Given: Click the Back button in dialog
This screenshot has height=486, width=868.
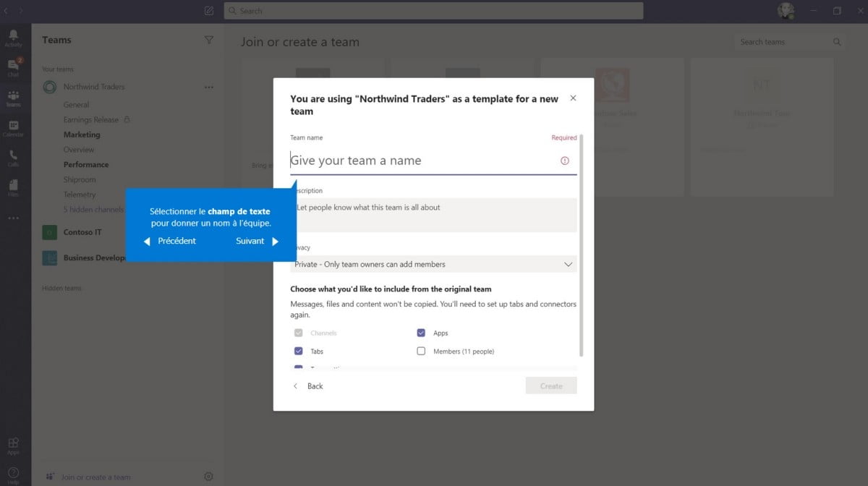Looking at the screenshot, I should 309,386.
